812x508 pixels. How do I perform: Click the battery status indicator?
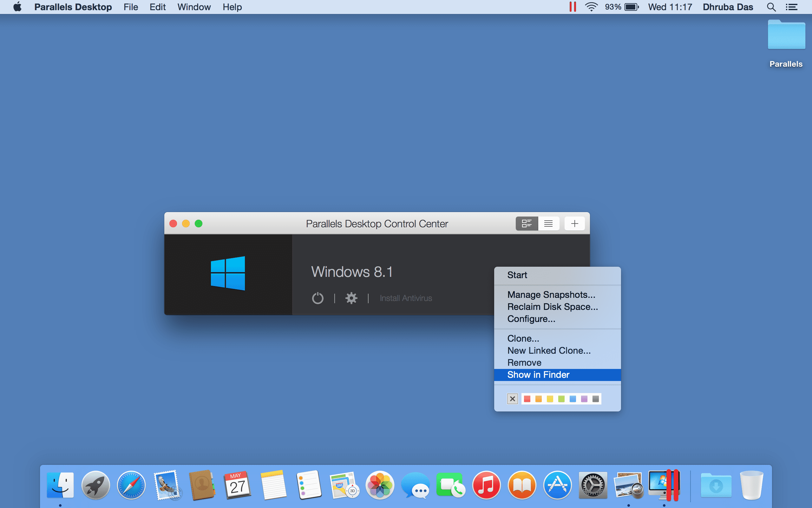click(x=622, y=7)
